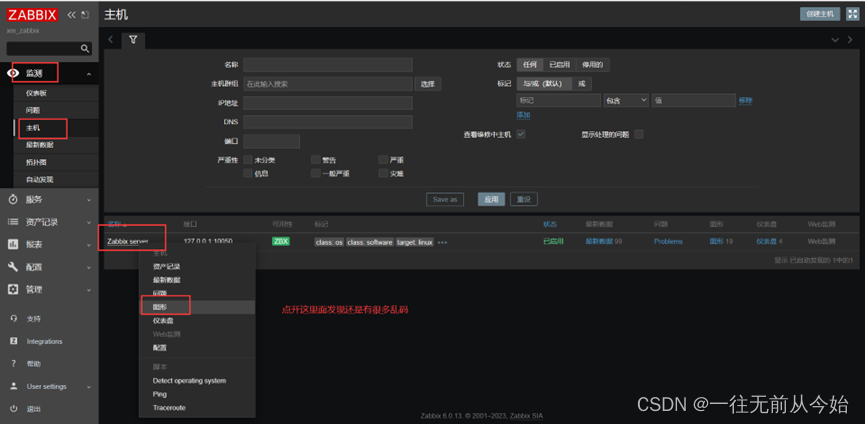Image resolution: width=865 pixels, height=424 pixels.
Task: Choose 资产记录 in host context menu
Action: coord(197,266)
